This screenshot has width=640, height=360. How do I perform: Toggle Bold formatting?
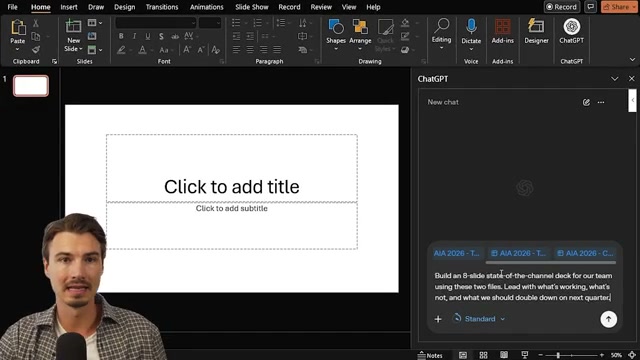(x=121, y=36)
